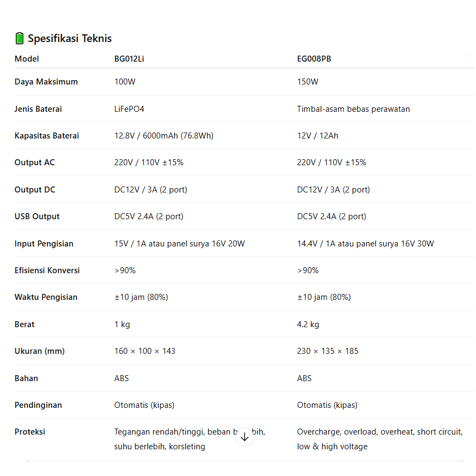The image size is (476, 476).
Task: Click the USB Output row label
Action: tap(37, 216)
